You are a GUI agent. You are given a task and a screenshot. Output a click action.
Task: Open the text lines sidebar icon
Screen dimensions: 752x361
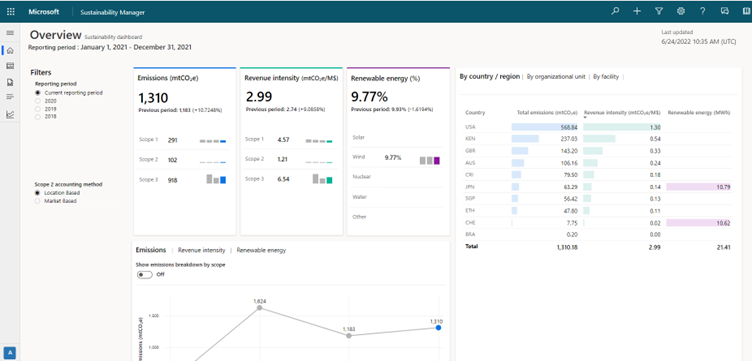pyautogui.click(x=10, y=97)
